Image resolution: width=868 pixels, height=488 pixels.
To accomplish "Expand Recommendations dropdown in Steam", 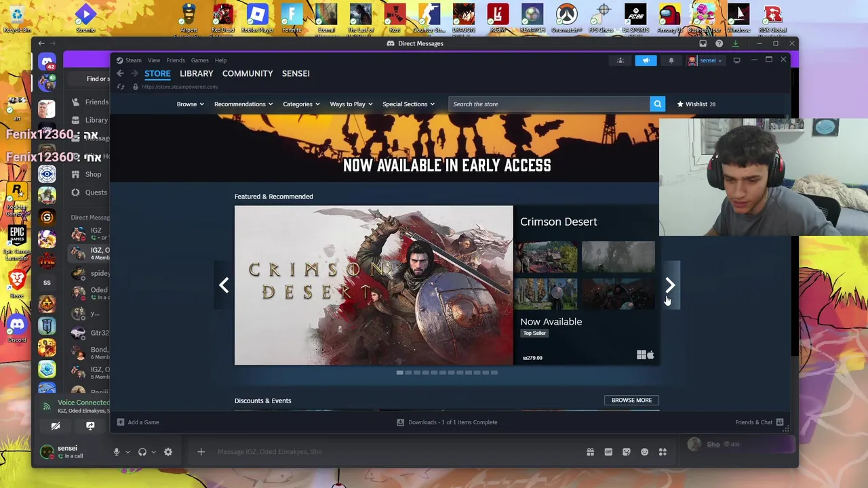I will pyautogui.click(x=243, y=104).
